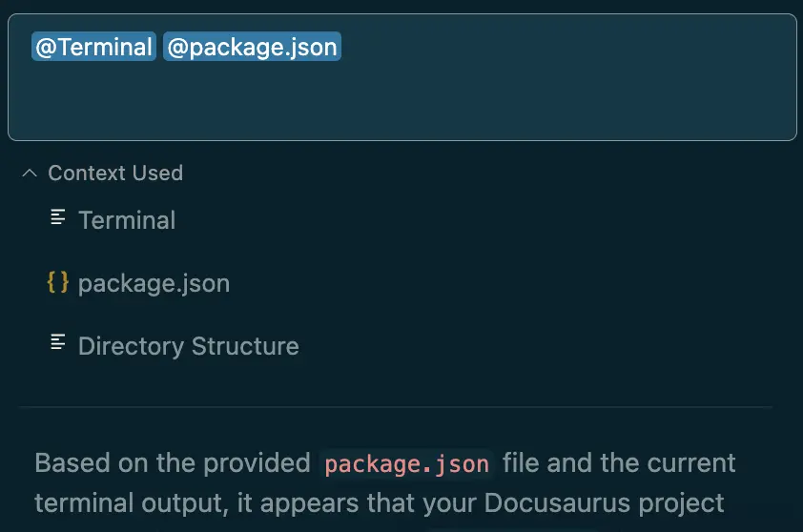Image resolution: width=803 pixels, height=532 pixels.
Task: Collapse the Context Used chevron
Action: (30, 174)
